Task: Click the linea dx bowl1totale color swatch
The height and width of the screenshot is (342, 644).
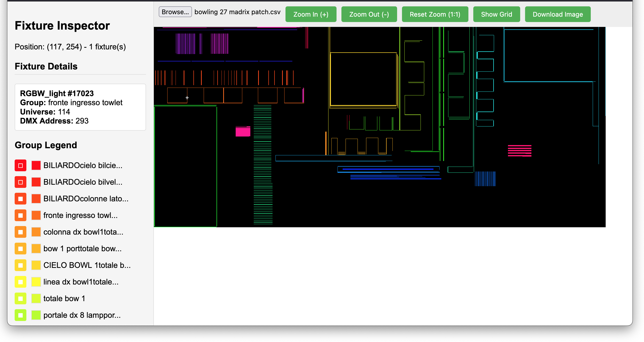Action: pos(36,282)
